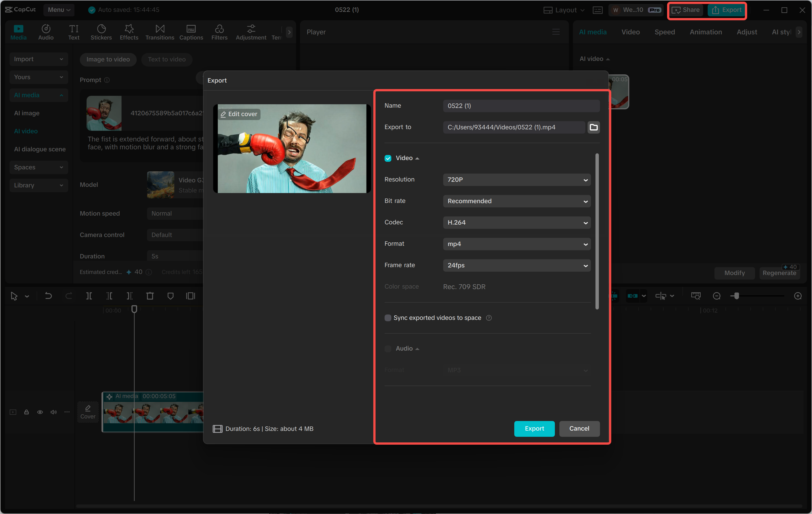The width and height of the screenshot is (812, 514).
Task: Open the Resolution dropdown showing 720P
Action: (517, 180)
